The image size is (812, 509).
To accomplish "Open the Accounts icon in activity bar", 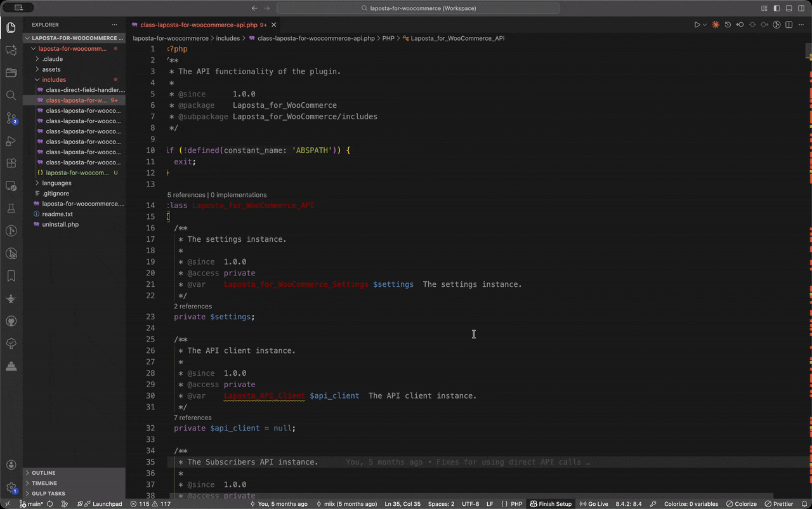I will [x=11, y=465].
